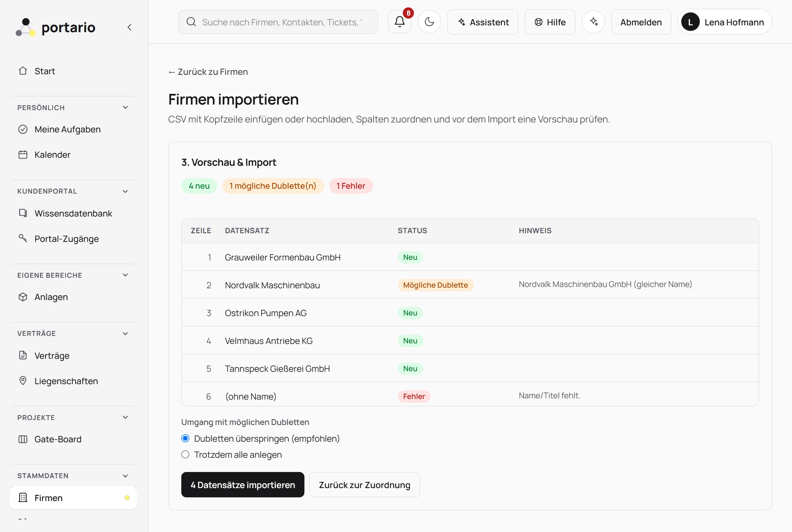Collapse the Persönlich section
The height and width of the screenshot is (532, 792).
(x=125, y=108)
